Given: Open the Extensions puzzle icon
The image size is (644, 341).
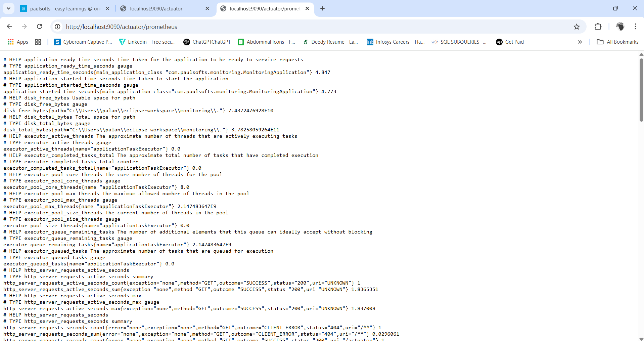Looking at the screenshot, I should (x=598, y=27).
